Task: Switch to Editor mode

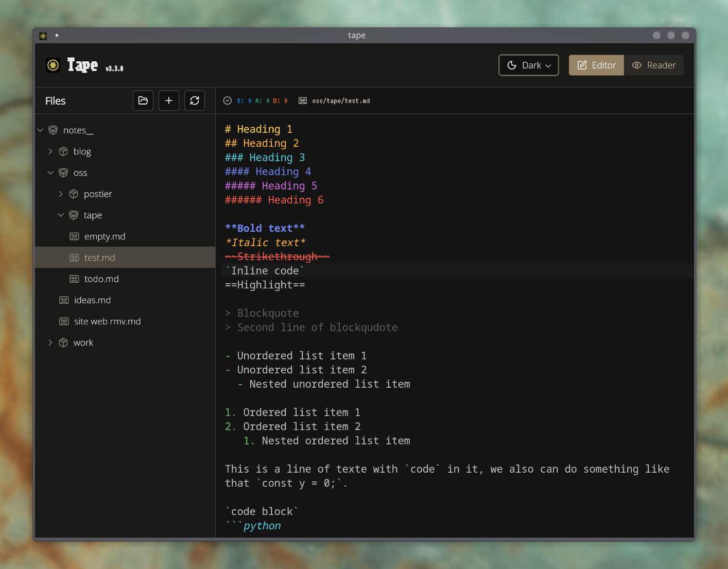Action: pyautogui.click(x=596, y=65)
